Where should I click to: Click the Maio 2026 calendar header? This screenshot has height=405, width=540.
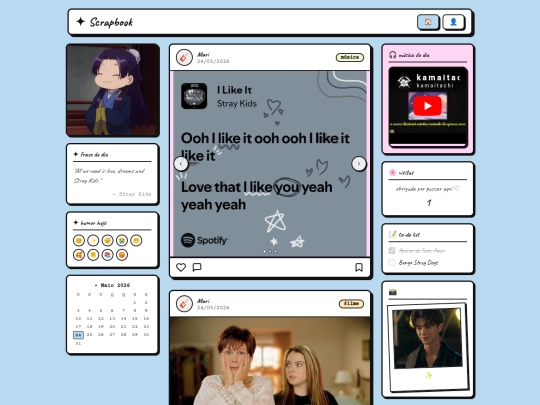[x=112, y=285]
